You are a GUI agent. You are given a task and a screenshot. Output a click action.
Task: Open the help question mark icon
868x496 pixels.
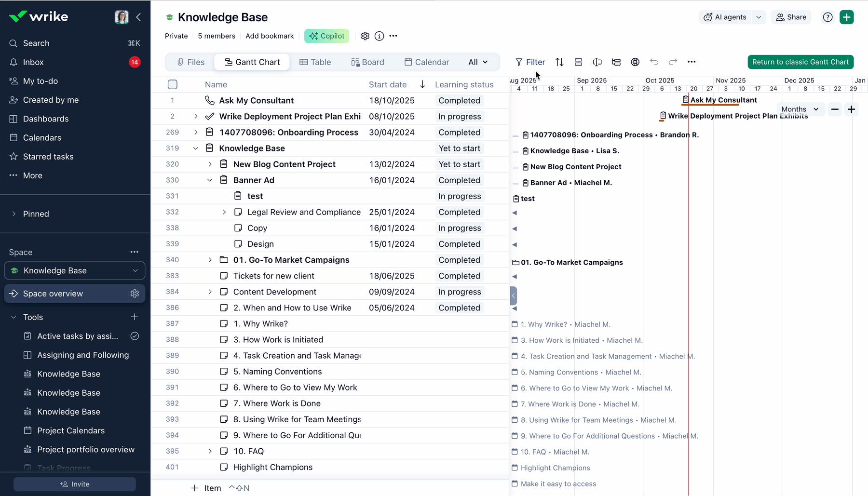[x=827, y=17]
